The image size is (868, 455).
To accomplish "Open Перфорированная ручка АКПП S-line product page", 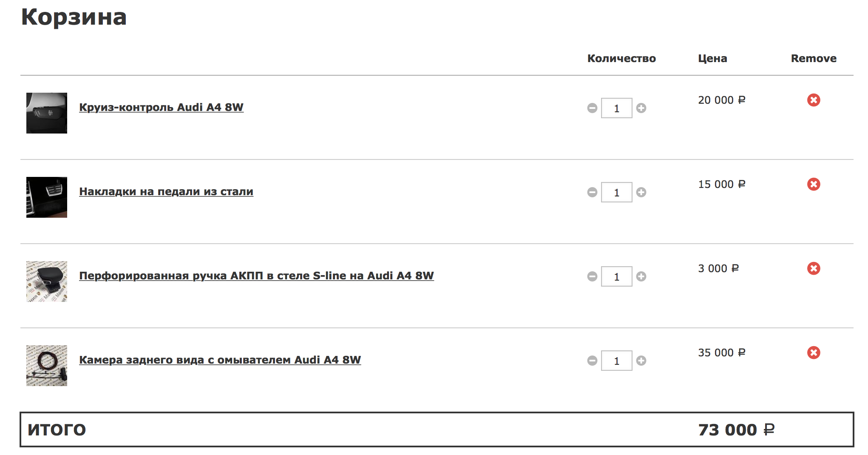I will 256,276.
